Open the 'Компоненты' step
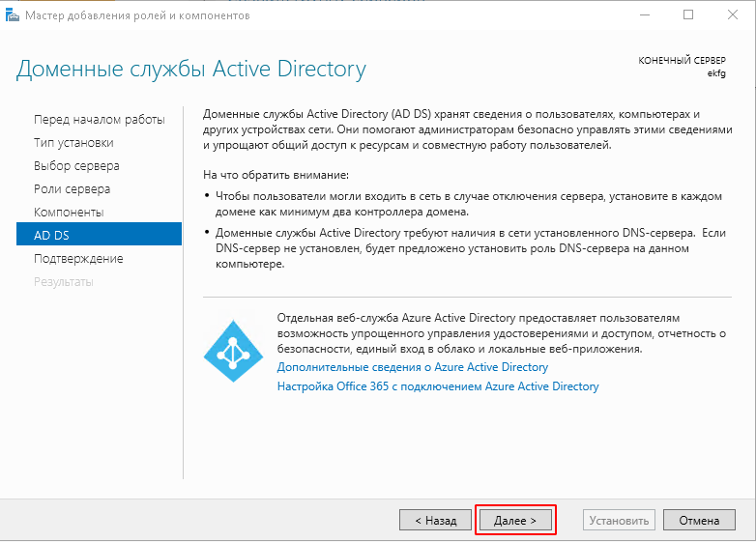This screenshot has width=756, height=542. [x=69, y=213]
